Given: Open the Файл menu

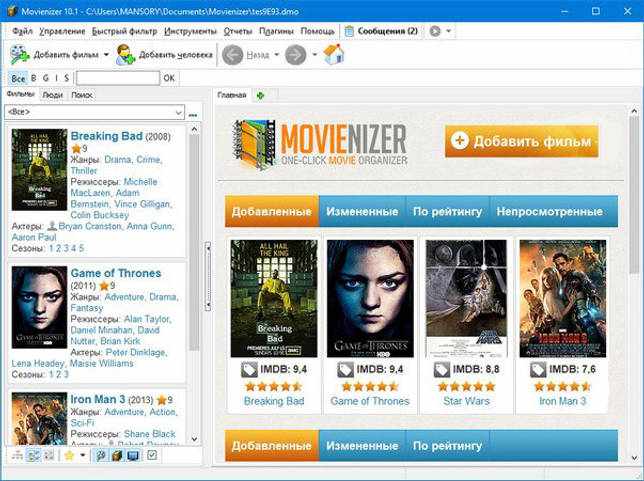Looking at the screenshot, I should click(22, 31).
